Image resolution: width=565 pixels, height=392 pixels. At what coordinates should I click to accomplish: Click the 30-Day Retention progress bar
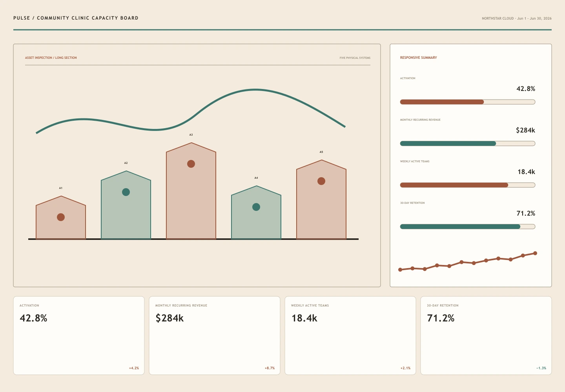click(468, 227)
